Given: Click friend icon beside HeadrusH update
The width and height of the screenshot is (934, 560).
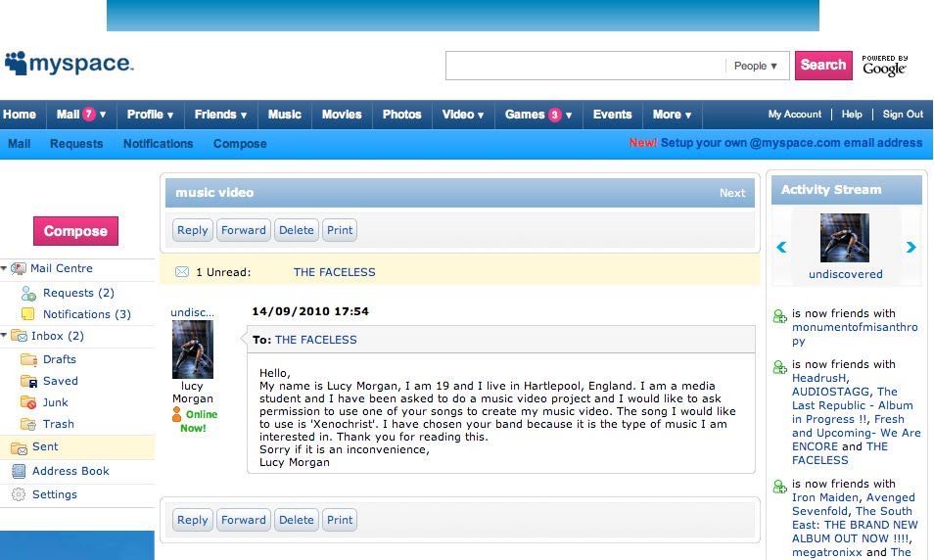Looking at the screenshot, I should [x=779, y=367].
